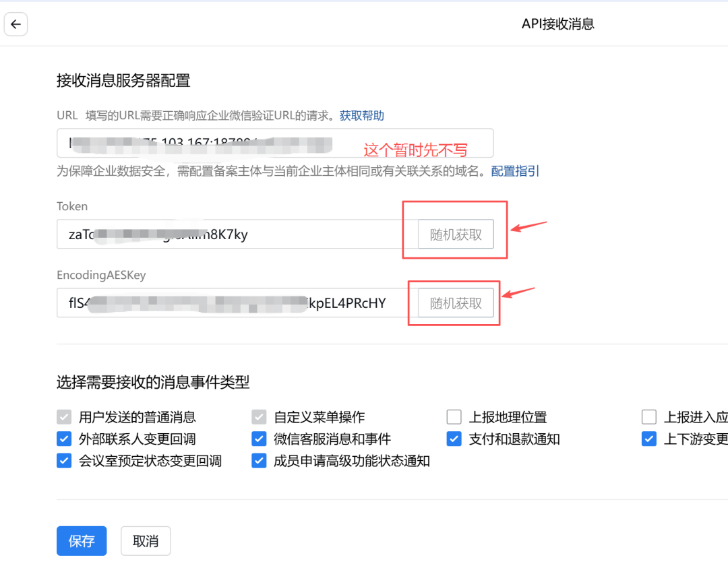The width and height of the screenshot is (728, 572).
Task: Click the back arrow at top left
Action: point(16,24)
